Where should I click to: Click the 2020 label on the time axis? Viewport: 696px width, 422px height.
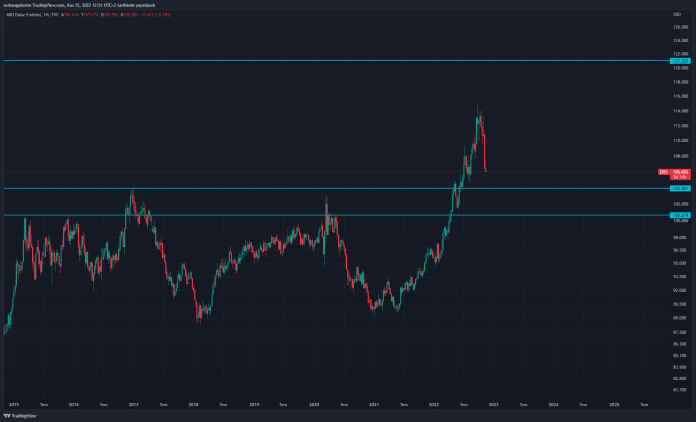pos(314,405)
